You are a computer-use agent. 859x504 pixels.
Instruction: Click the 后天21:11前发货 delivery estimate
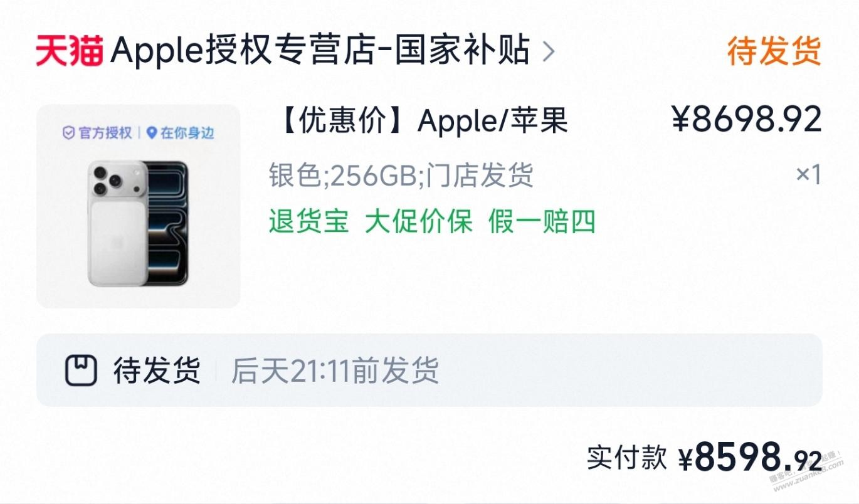(335, 370)
